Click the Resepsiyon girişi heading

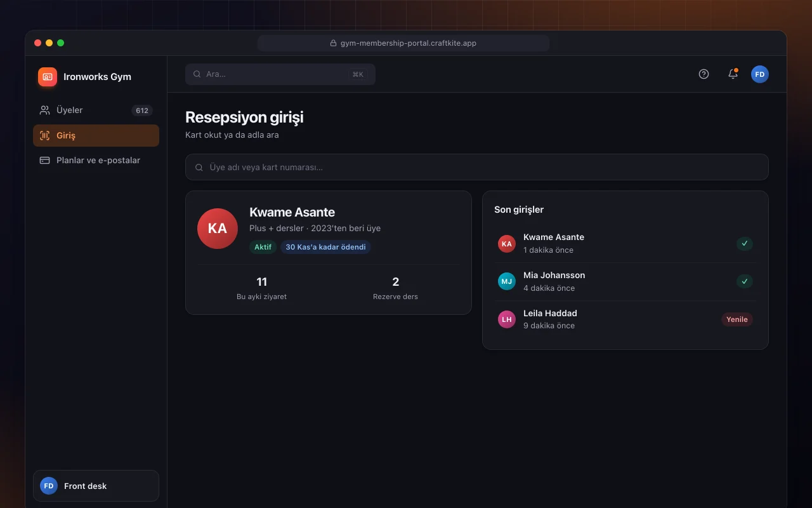tap(244, 117)
